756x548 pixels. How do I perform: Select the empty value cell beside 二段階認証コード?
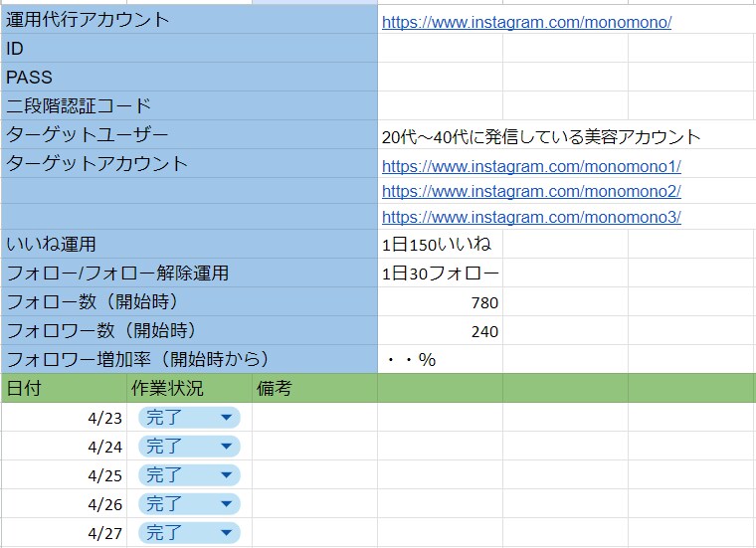coord(440,105)
